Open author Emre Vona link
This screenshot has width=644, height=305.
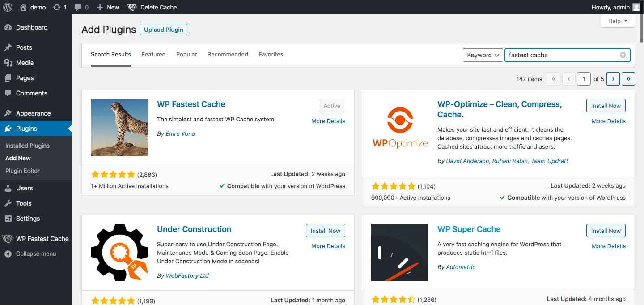click(x=180, y=133)
